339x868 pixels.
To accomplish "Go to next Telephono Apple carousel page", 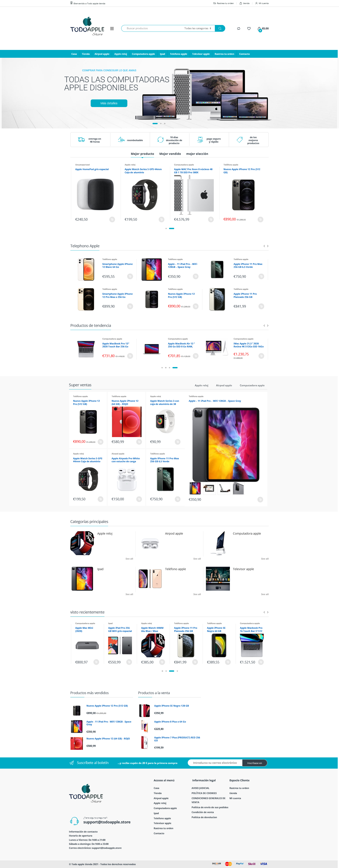I will pyautogui.click(x=268, y=246).
